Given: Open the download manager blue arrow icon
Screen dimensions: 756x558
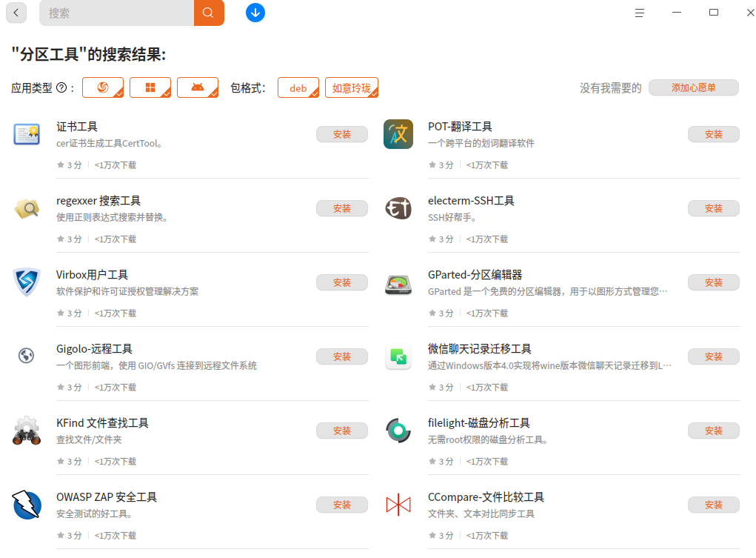Looking at the screenshot, I should 255,13.
